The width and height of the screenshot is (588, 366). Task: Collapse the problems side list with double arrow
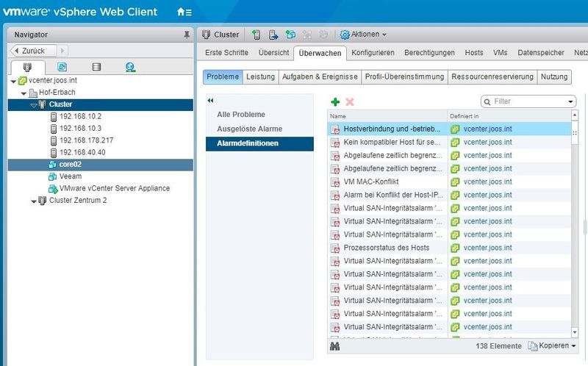click(x=210, y=101)
